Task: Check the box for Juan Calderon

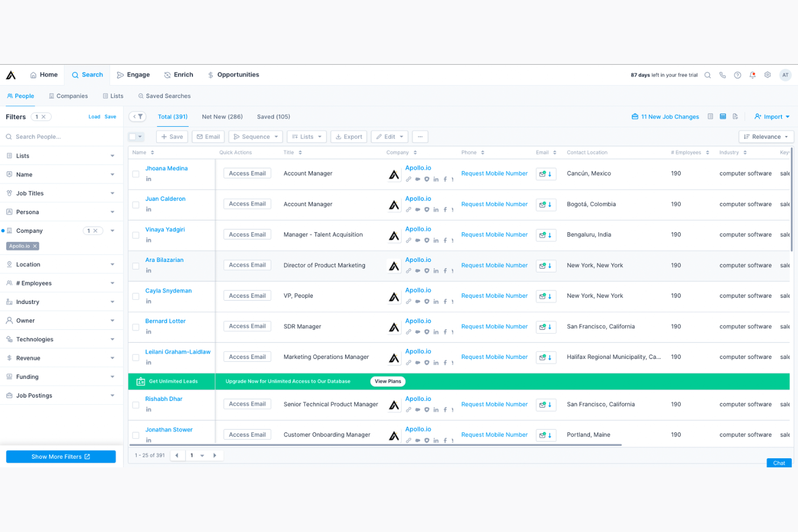Action: [x=136, y=205]
